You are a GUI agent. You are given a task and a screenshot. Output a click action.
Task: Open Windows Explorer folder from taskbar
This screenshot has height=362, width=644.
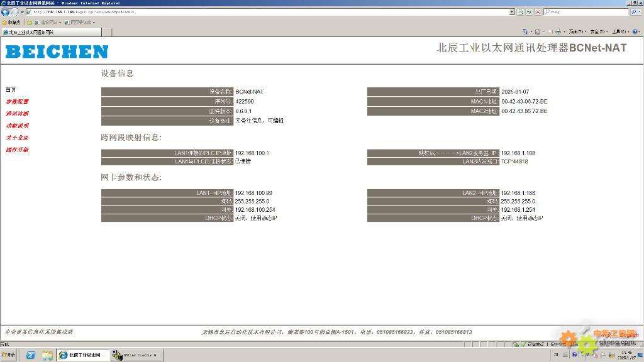[47, 356]
